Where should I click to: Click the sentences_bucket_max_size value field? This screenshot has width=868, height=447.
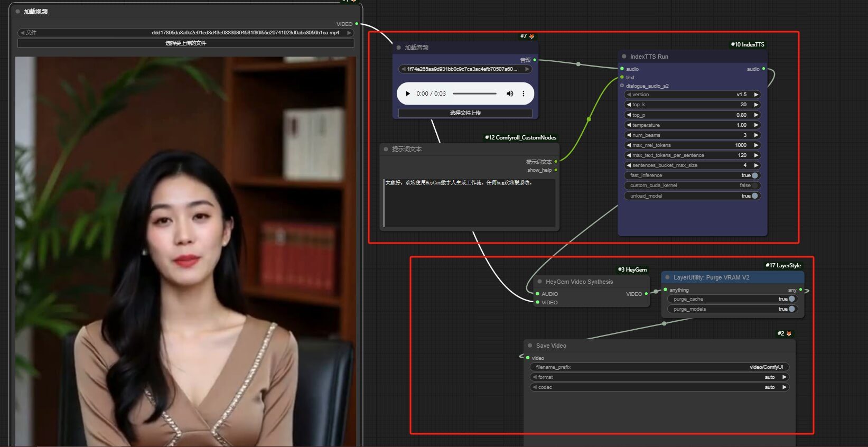coord(693,165)
